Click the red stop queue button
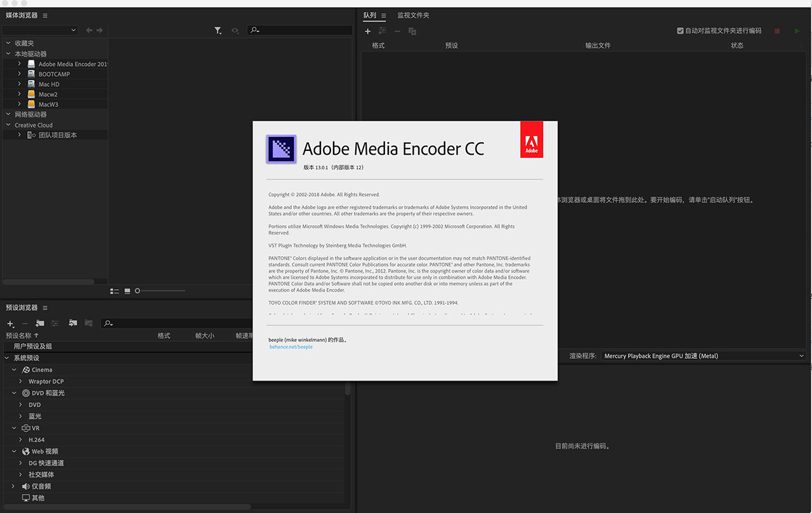 (777, 31)
